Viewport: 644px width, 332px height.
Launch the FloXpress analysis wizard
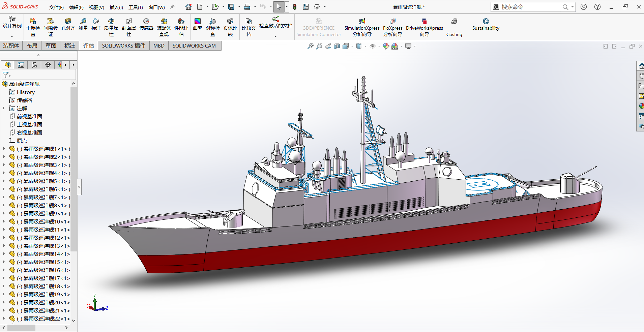coord(393,27)
